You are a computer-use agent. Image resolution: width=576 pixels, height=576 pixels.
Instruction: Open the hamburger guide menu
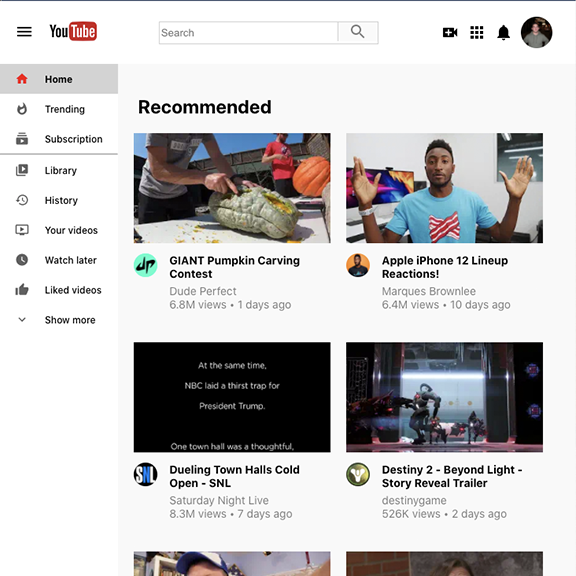(24, 32)
